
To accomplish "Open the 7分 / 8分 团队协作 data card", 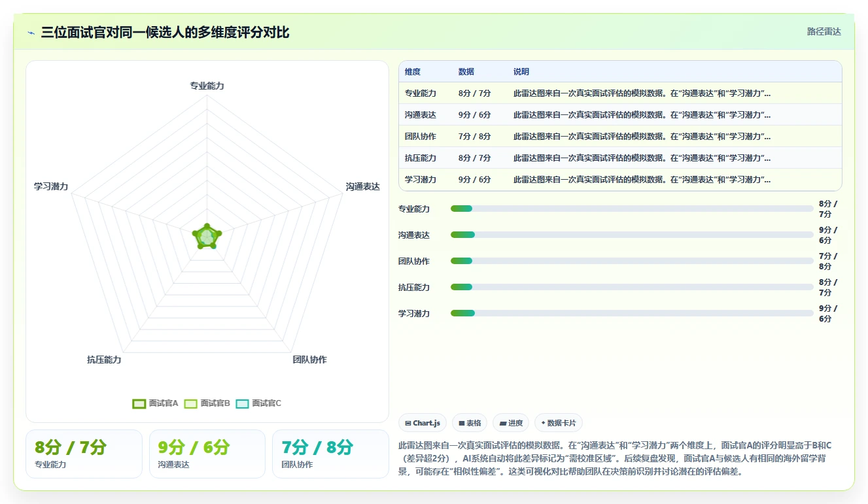I will coord(330,454).
